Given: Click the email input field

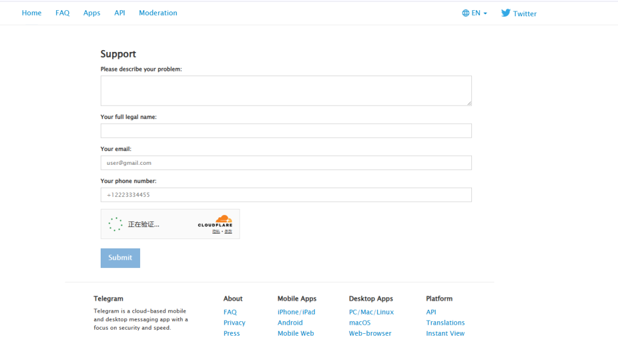Looking at the screenshot, I should pos(285,163).
